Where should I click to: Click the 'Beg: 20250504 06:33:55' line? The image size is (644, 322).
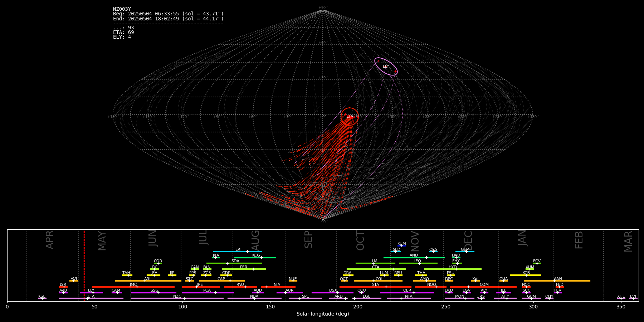(x=168, y=14)
